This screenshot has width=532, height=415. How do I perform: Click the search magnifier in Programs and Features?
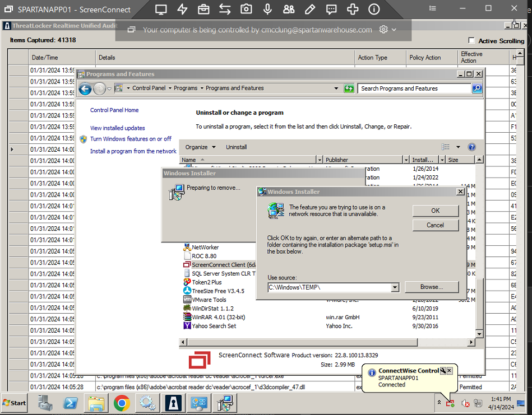477,88
